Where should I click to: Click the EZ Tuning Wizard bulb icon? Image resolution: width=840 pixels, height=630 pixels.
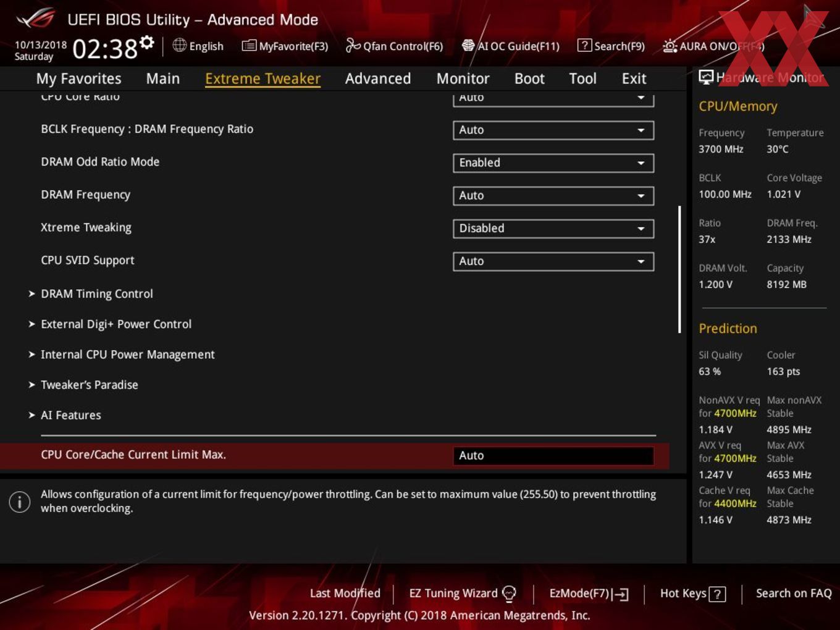pyautogui.click(x=509, y=594)
